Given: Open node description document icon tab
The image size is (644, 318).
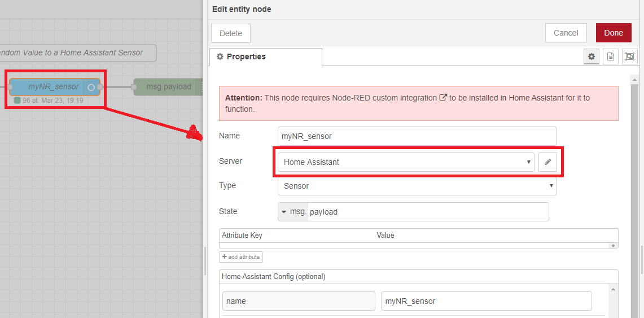Looking at the screenshot, I should pyautogui.click(x=611, y=56).
